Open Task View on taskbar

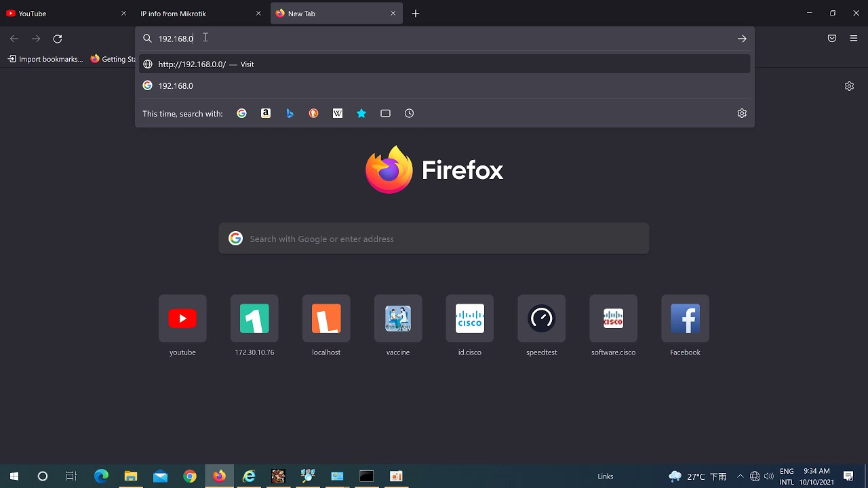71,476
